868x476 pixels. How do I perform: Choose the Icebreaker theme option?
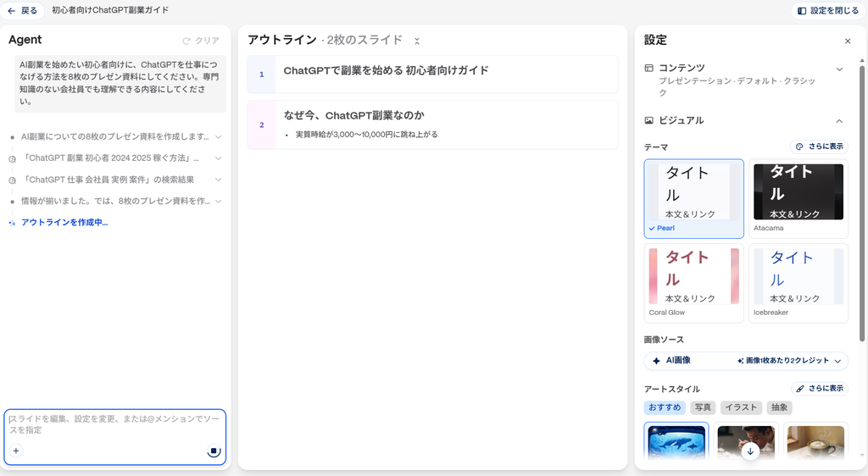[798, 283]
